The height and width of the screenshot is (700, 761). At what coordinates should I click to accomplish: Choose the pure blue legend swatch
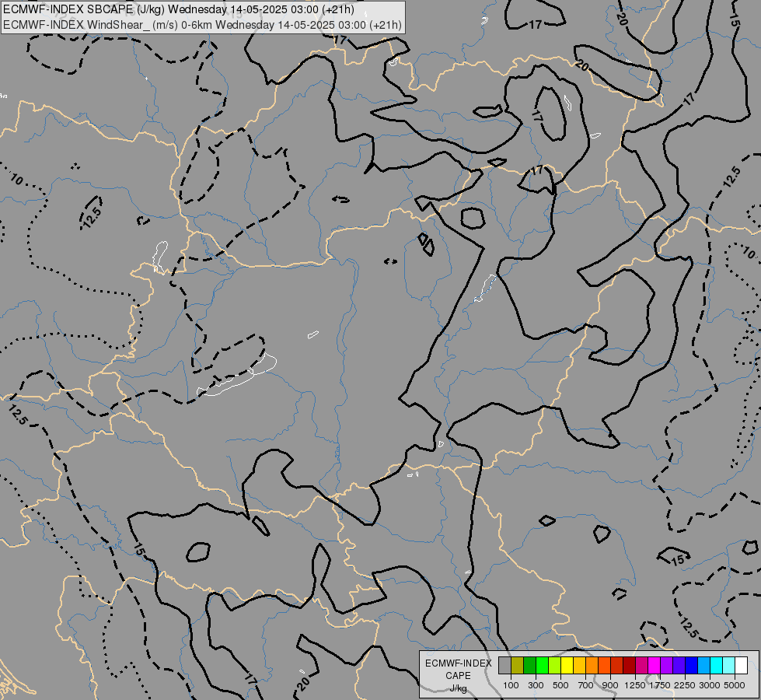(x=692, y=665)
